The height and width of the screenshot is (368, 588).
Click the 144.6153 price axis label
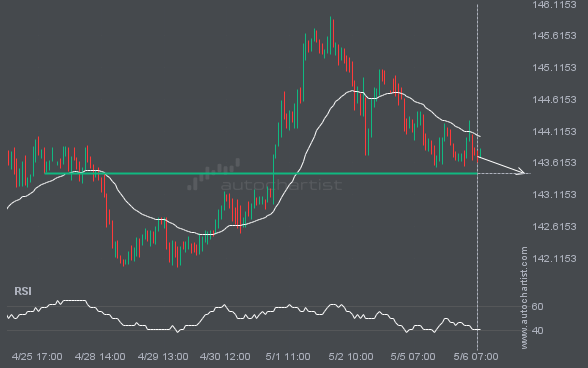coord(554,99)
